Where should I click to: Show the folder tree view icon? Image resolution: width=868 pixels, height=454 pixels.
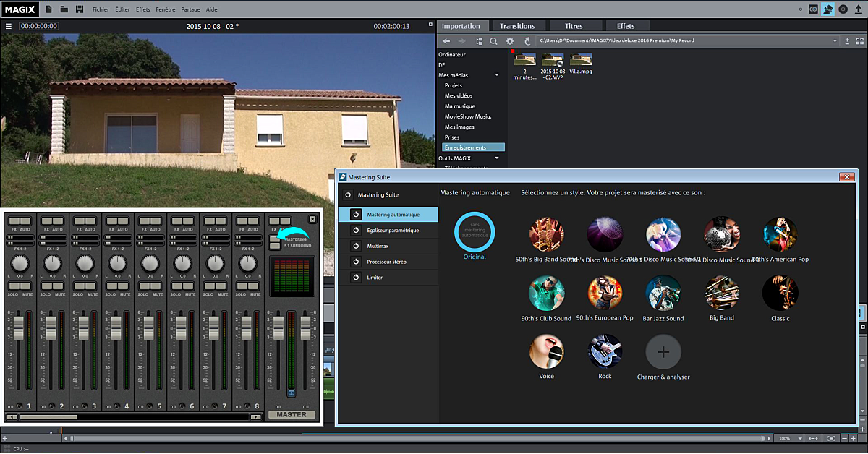point(479,41)
